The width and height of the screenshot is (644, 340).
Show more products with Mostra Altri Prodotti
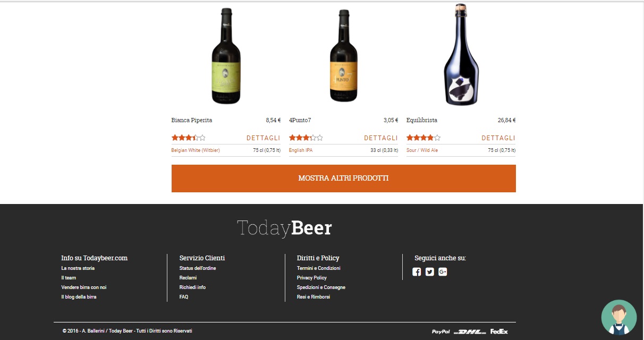tap(343, 178)
